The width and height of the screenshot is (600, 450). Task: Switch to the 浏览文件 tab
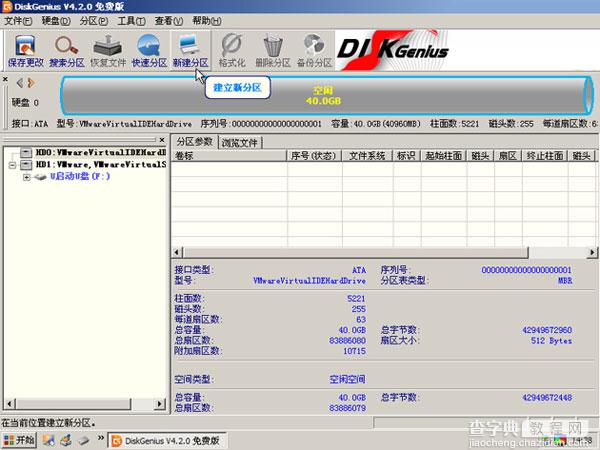pos(240,143)
